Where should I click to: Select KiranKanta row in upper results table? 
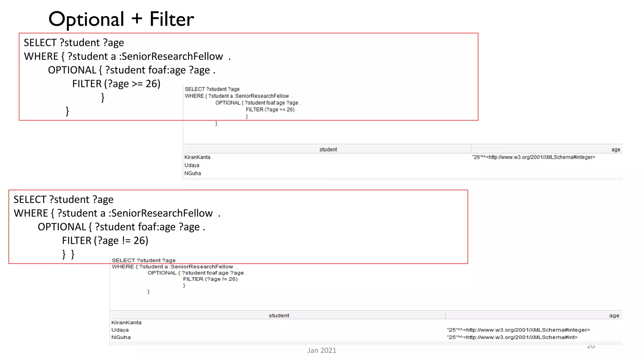click(x=403, y=157)
